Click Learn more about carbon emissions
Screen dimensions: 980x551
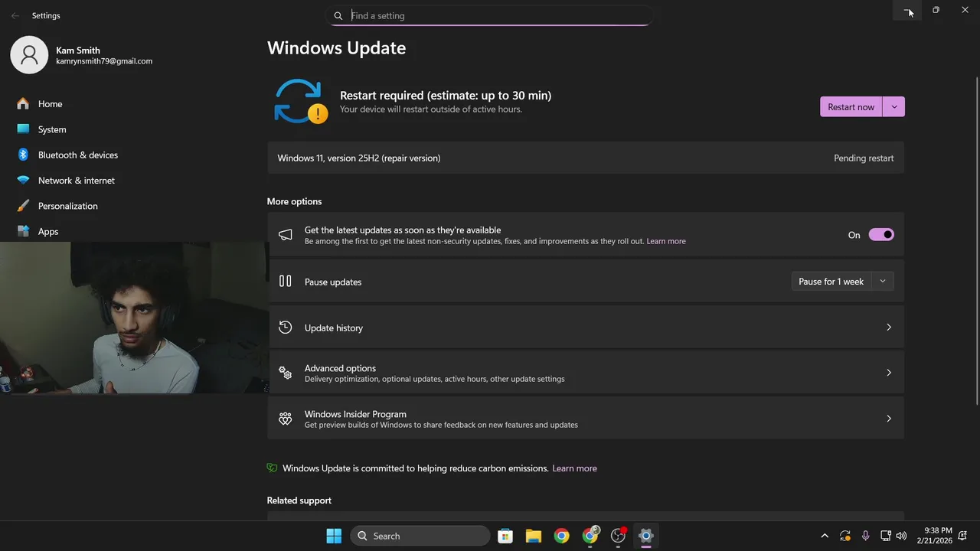[x=574, y=468]
